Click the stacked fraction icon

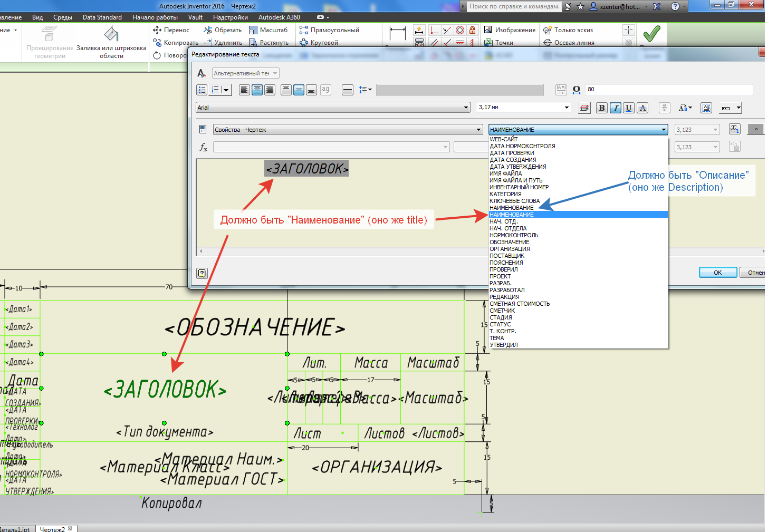tap(665, 108)
